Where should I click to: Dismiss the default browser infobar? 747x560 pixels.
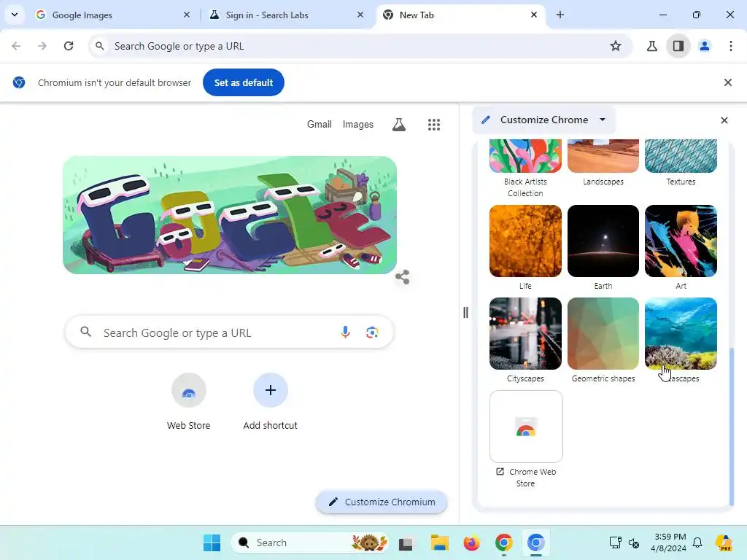pos(728,82)
